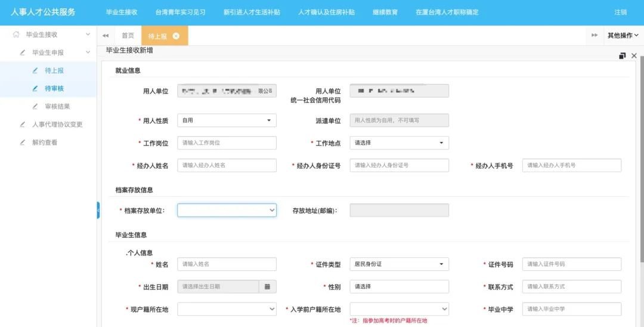Click the 工作岗位 input field

[227, 143]
